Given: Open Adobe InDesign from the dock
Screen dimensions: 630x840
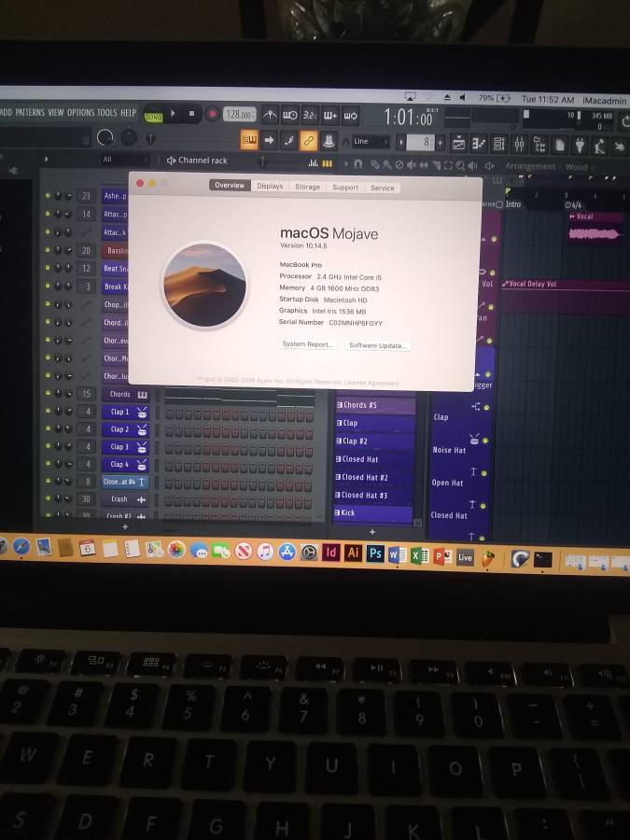Looking at the screenshot, I should tap(330, 552).
